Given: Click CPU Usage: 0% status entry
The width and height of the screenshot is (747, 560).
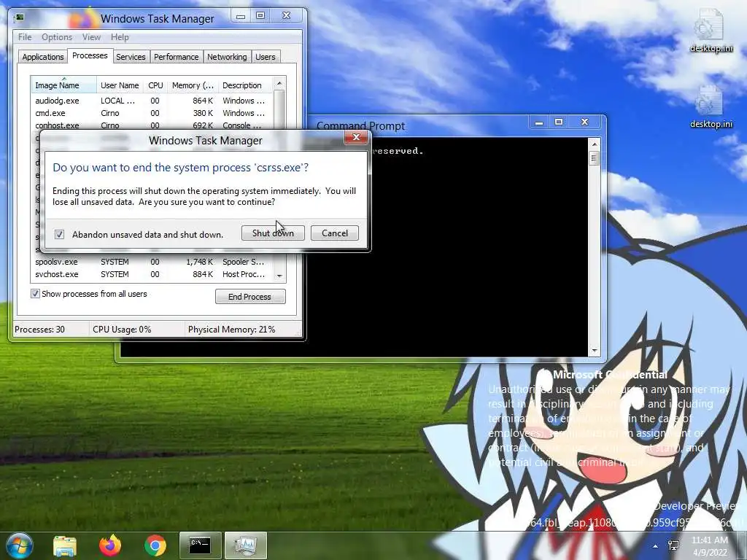Looking at the screenshot, I should tap(122, 329).
